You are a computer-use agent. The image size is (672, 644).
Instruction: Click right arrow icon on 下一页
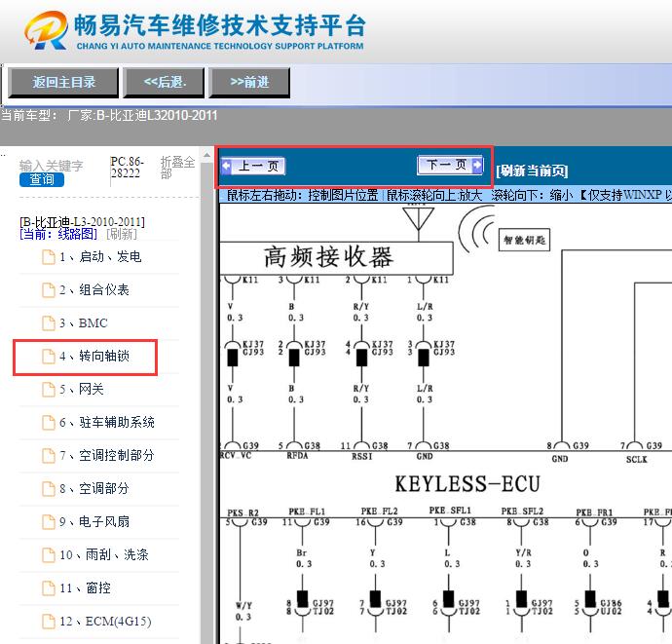[x=477, y=165]
